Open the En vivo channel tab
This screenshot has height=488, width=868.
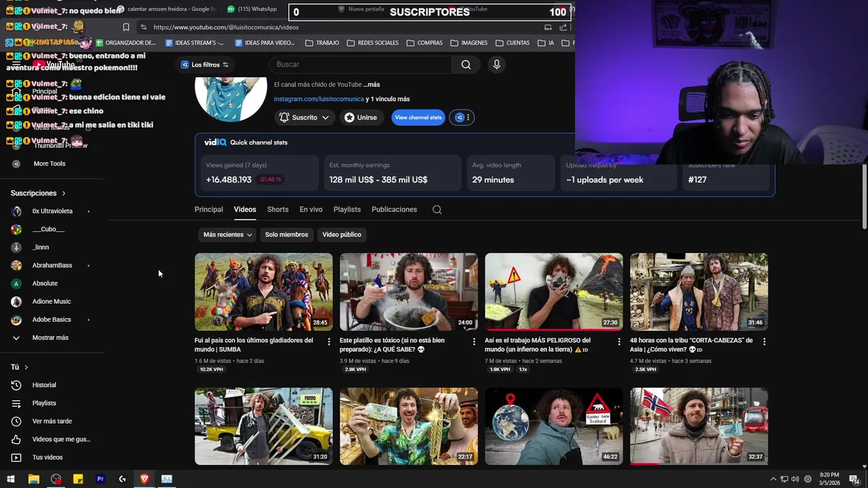coord(311,209)
